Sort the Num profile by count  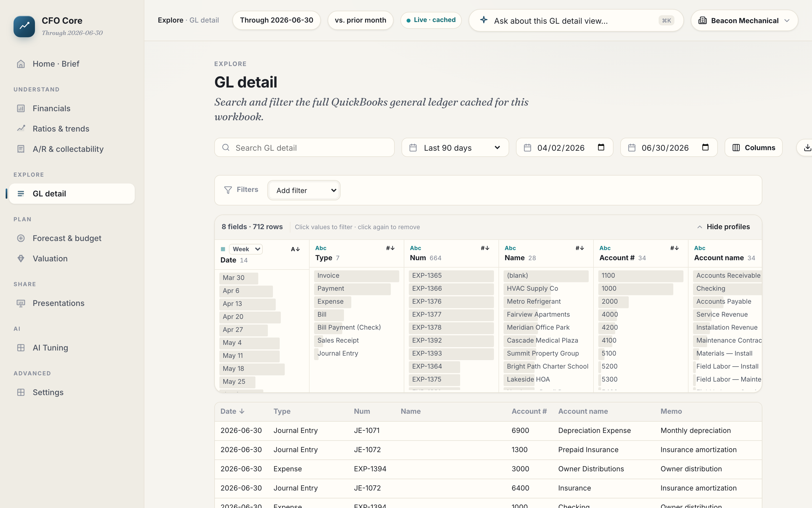click(x=485, y=248)
